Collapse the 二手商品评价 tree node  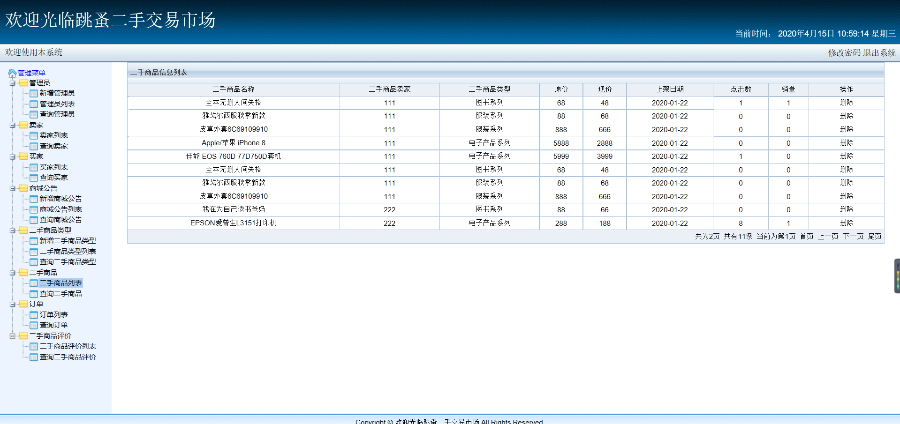12,336
